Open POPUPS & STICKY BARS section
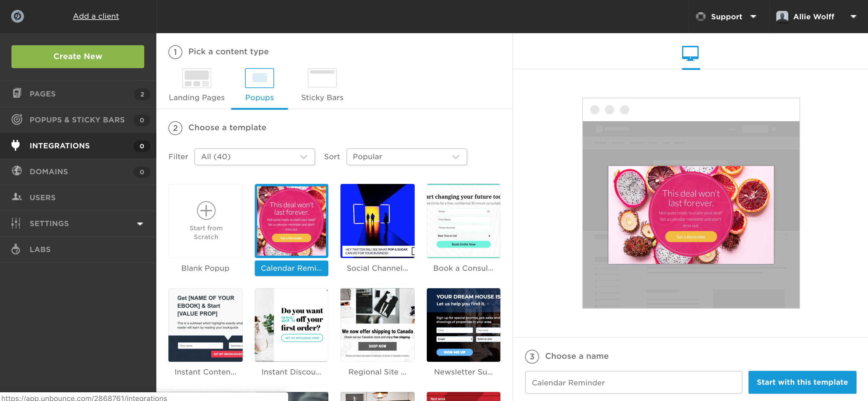 click(x=77, y=120)
